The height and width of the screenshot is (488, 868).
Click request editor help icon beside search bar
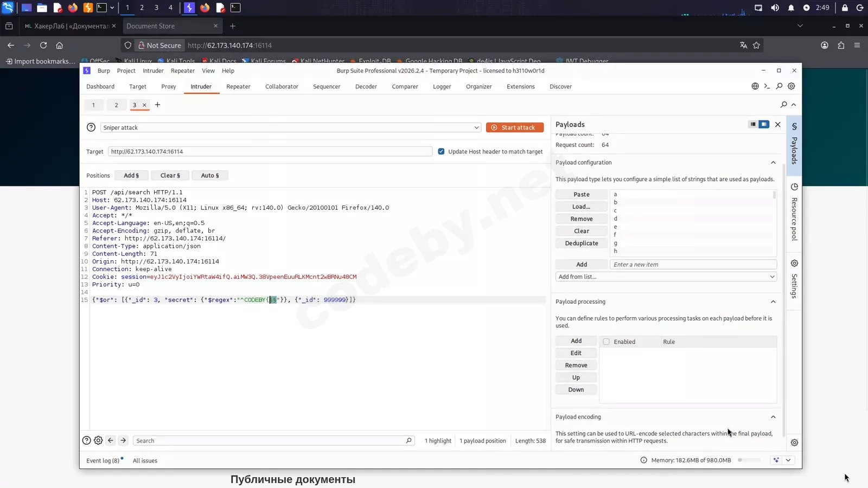86,441
